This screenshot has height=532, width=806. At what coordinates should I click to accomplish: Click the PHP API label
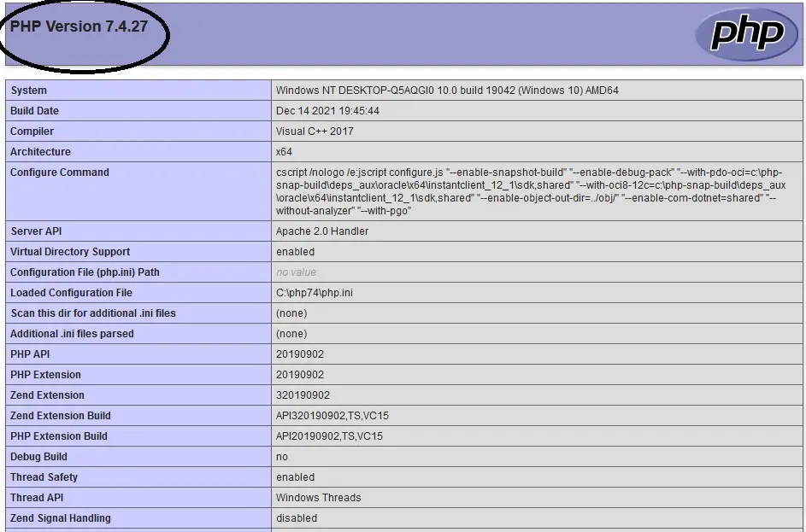[x=30, y=355]
